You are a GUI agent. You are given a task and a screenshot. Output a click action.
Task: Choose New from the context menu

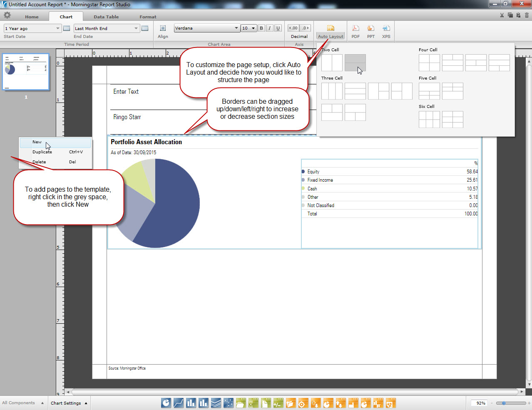coord(37,142)
